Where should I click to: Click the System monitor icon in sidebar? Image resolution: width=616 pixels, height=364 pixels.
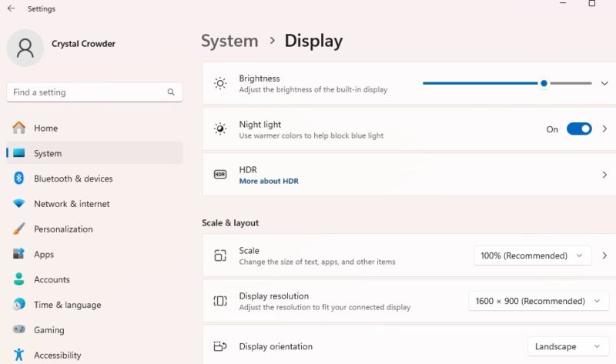click(x=18, y=153)
